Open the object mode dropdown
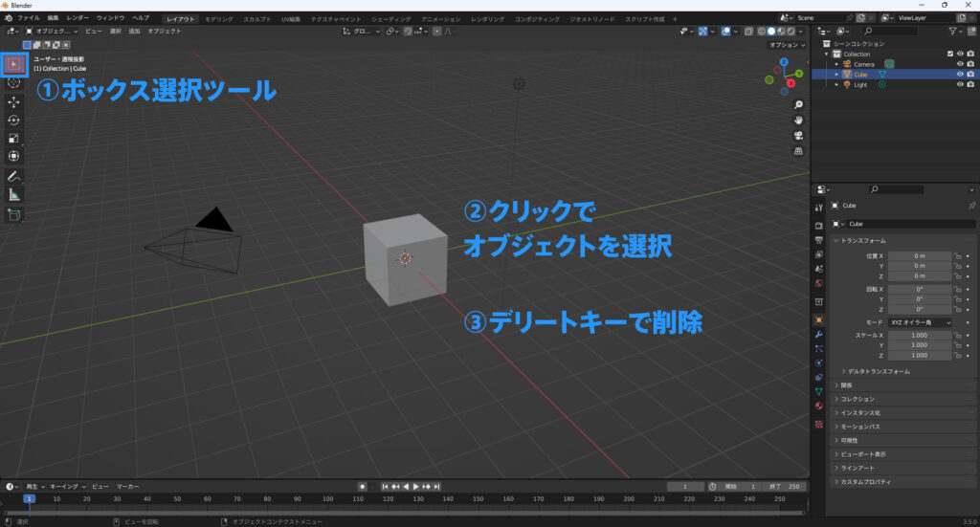 52,32
